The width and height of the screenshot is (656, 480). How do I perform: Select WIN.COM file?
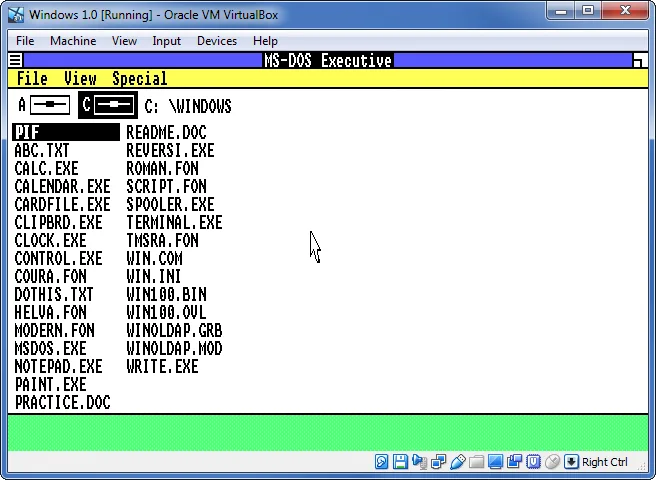(154, 258)
